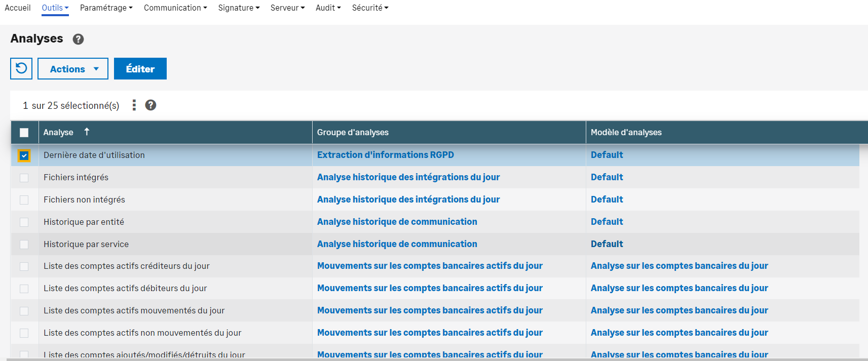The height and width of the screenshot is (361, 868).
Task: Click the refresh icon button
Action: 21,68
